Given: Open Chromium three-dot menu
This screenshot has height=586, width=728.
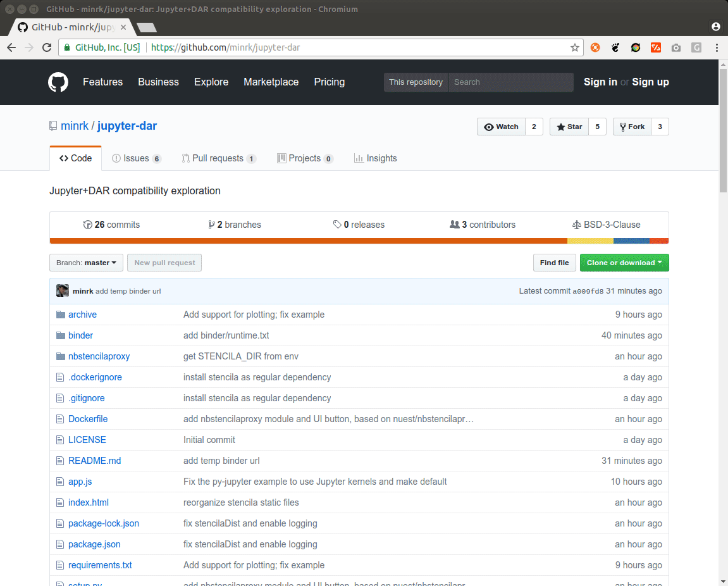Looking at the screenshot, I should [x=717, y=47].
